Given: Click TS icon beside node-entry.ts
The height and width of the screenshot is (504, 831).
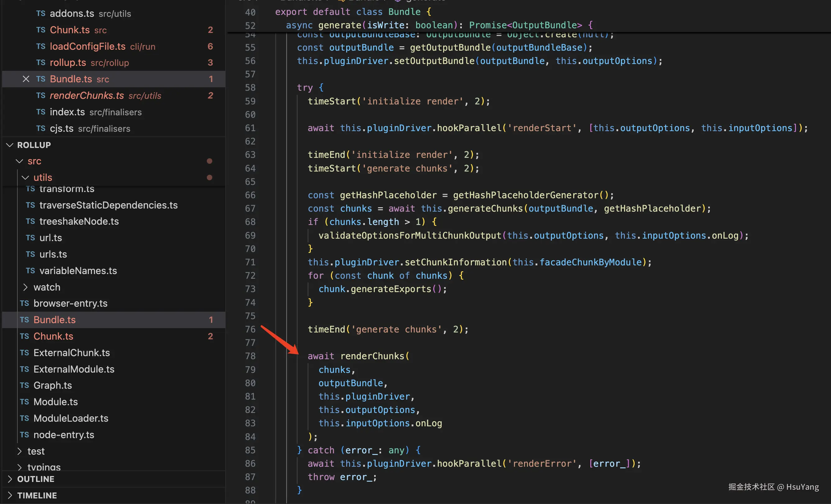Looking at the screenshot, I should pos(24,435).
